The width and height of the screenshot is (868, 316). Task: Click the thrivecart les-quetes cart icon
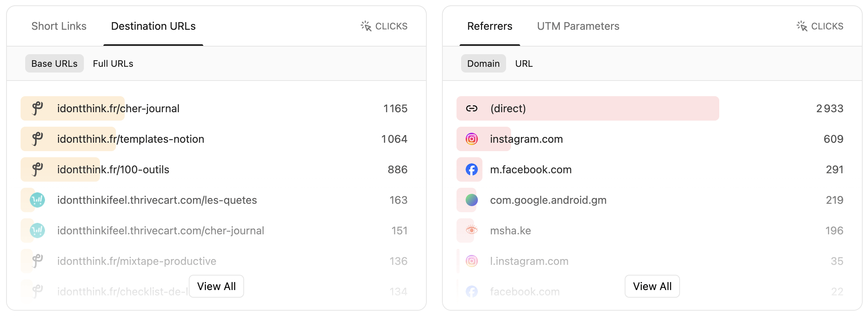[x=37, y=200]
